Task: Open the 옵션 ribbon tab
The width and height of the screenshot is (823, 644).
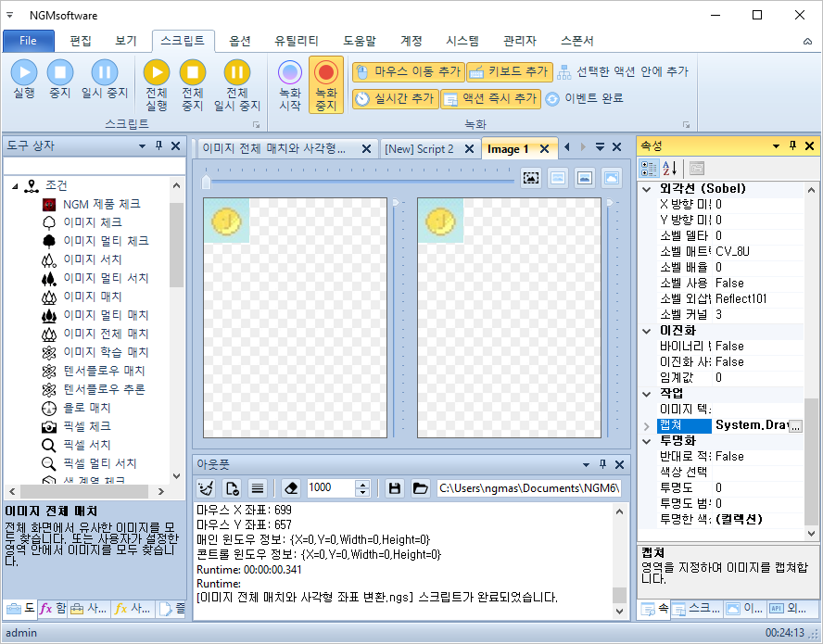Action: (x=240, y=41)
